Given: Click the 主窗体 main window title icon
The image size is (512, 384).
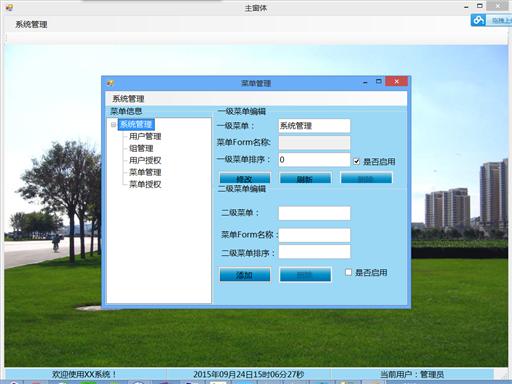Looking at the screenshot, I should click(9, 7).
